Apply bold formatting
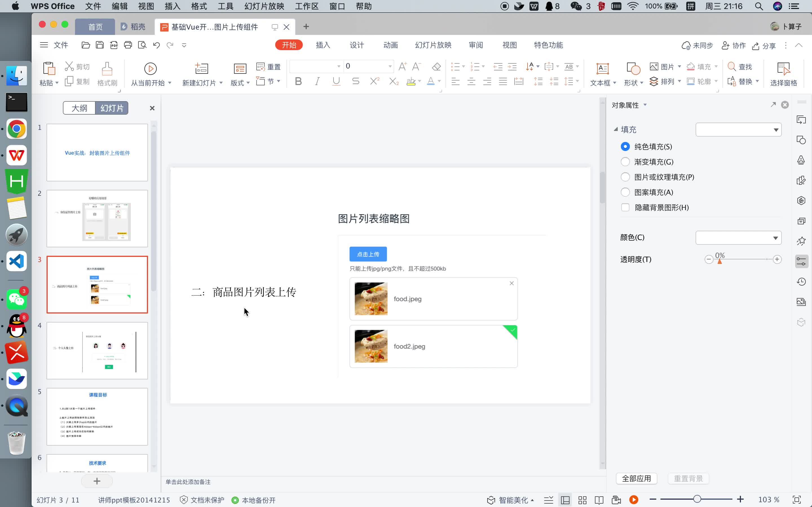Viewport: 812px width, 507px height. point(298,81)
